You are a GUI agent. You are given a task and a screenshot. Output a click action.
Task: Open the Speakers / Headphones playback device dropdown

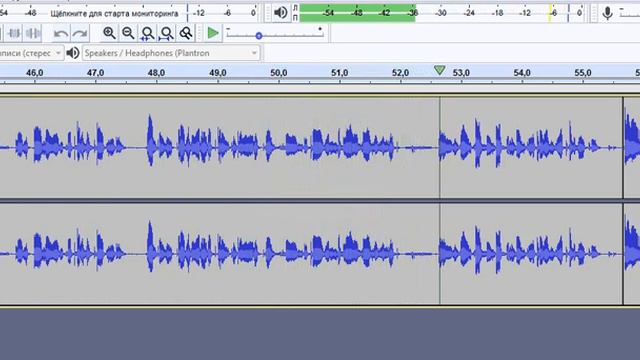(x=171, y=53)
